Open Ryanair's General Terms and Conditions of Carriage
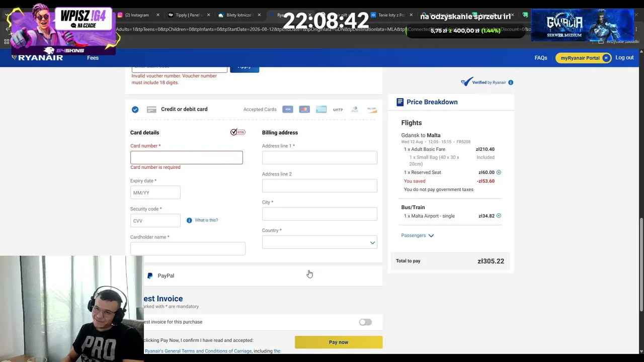644x362 pixels. click(x=198, y=351)
